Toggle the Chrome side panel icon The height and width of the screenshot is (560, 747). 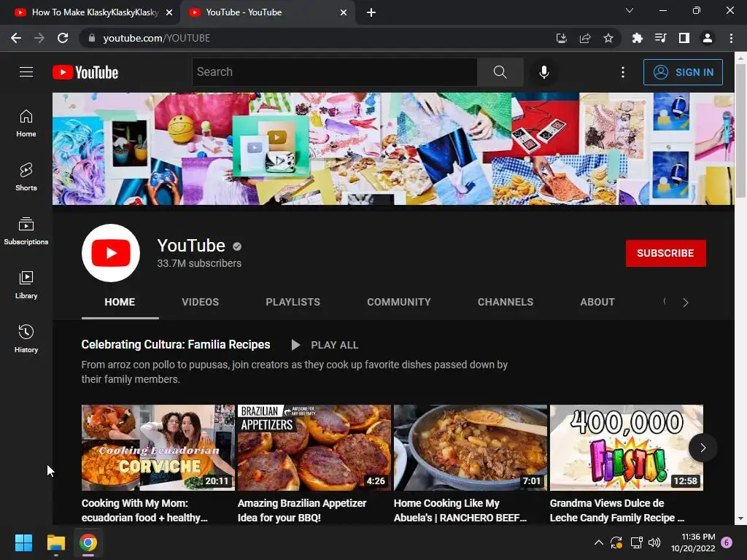click(684, 38)
